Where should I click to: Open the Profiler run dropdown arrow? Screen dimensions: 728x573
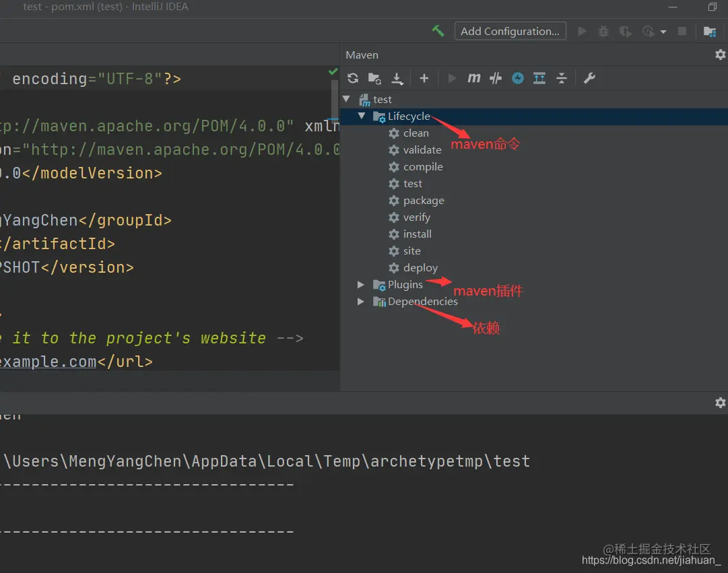(663, 32)
